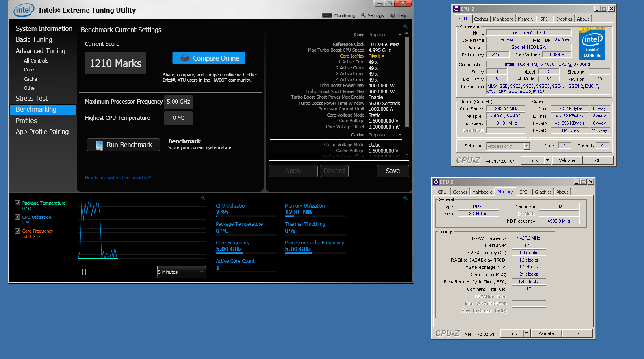644x359 pixels.
Task: Select Cache under Advanced Tuning
Action: 30,79
